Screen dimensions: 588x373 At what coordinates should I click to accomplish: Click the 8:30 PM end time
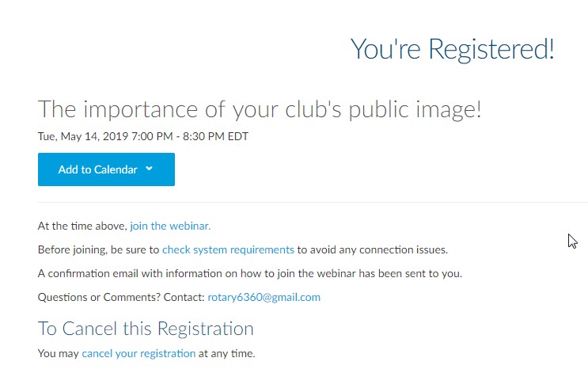click(203, 136)
